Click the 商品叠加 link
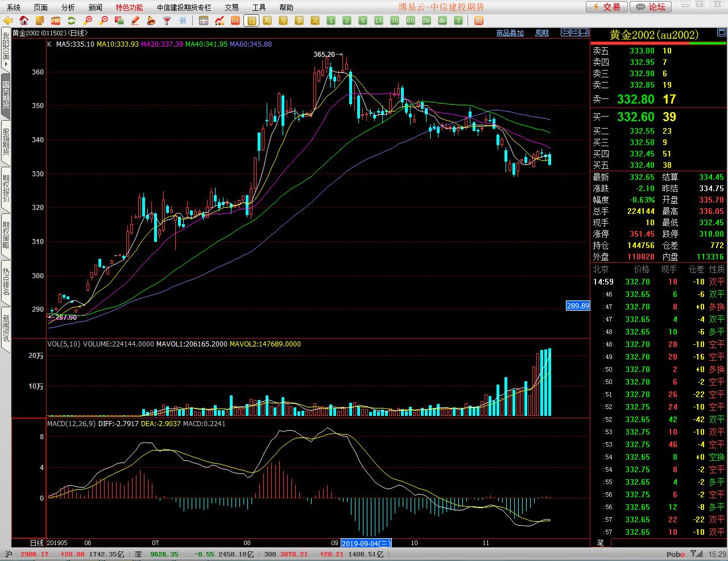This screenshot has height=561, width=728. pos(510,33)
